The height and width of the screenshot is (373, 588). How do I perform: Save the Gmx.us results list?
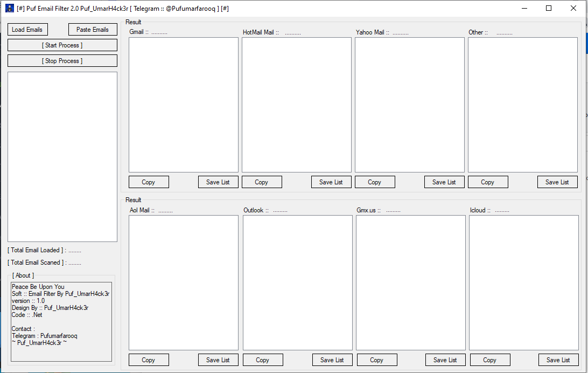pos(445,360)
